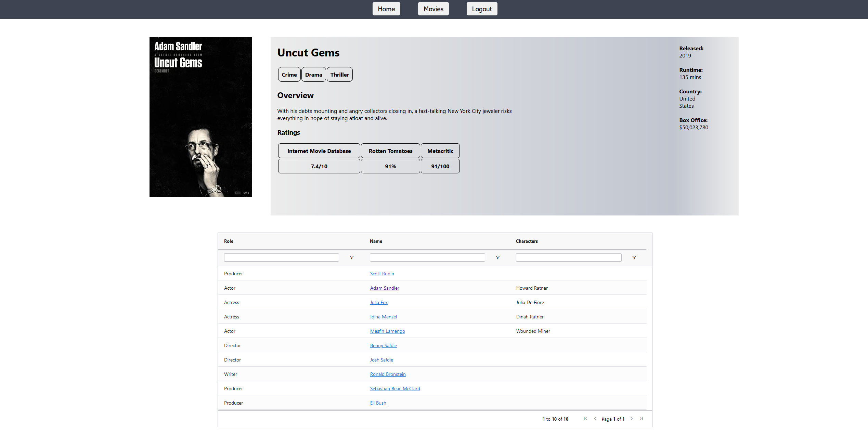
Task: Click the Uncut Gems movie poster
Action: pos(200,117)
